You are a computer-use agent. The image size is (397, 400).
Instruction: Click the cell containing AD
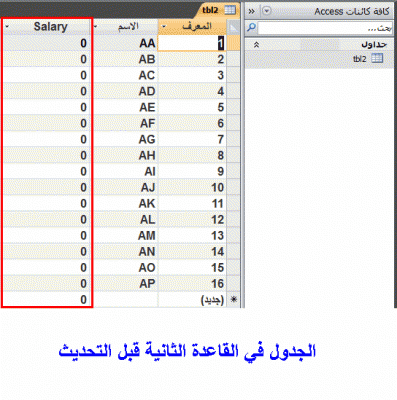point(125,91)
